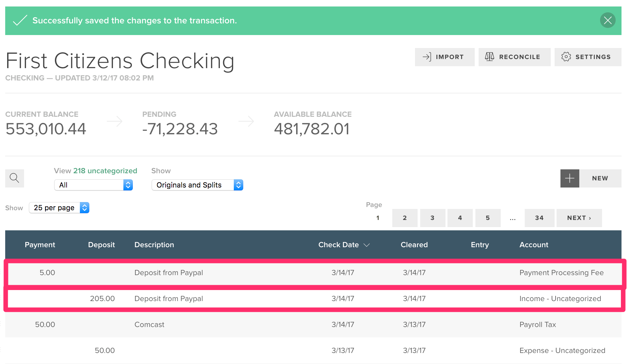Go to page 5

[488, 218]
